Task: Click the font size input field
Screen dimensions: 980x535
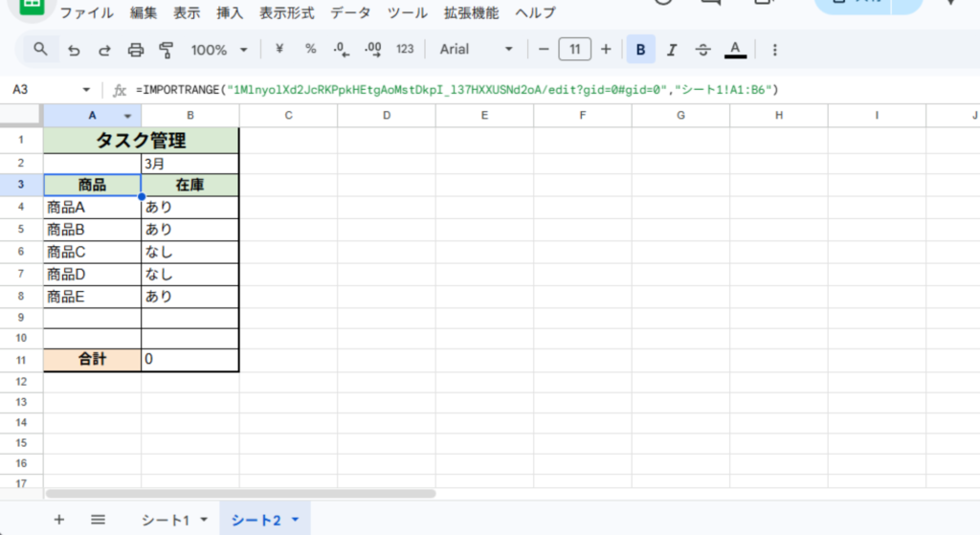Action: click(x=574, y=49)
